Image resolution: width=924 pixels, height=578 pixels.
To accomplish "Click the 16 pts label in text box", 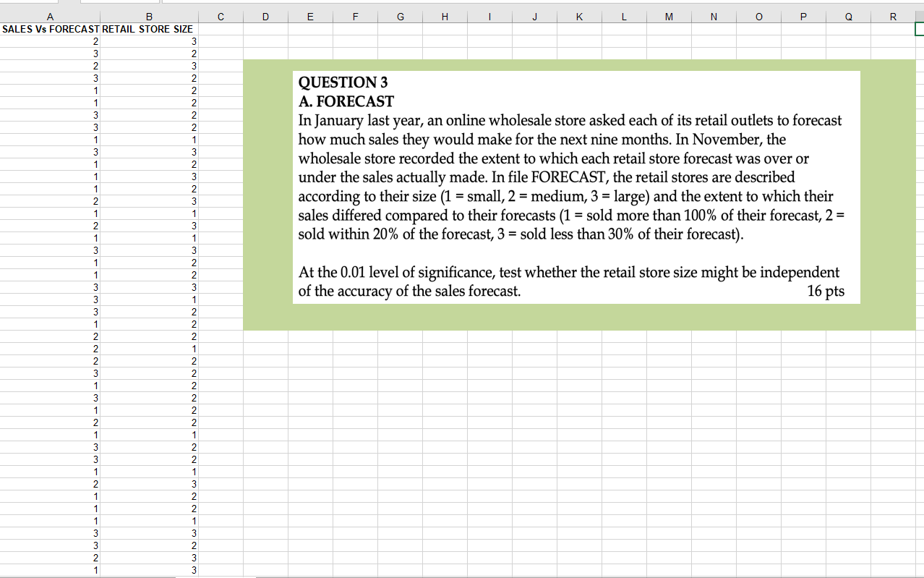I will (825, 292).
